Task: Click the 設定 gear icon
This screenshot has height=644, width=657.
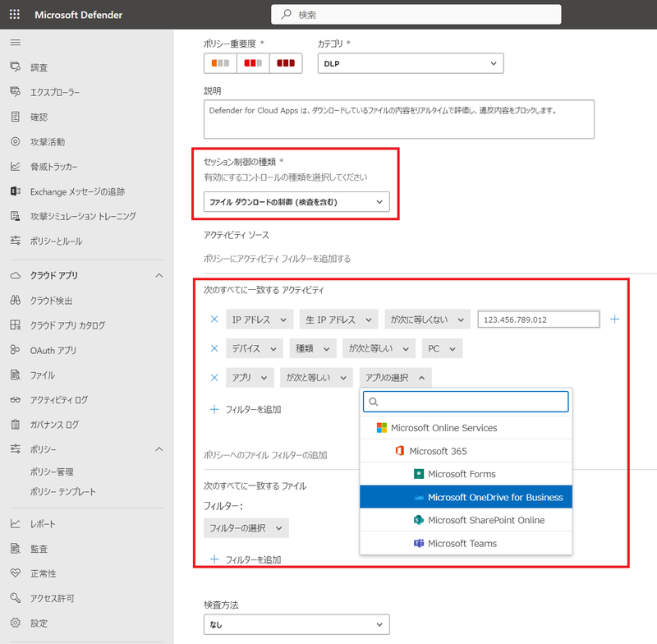Action: 16,623
